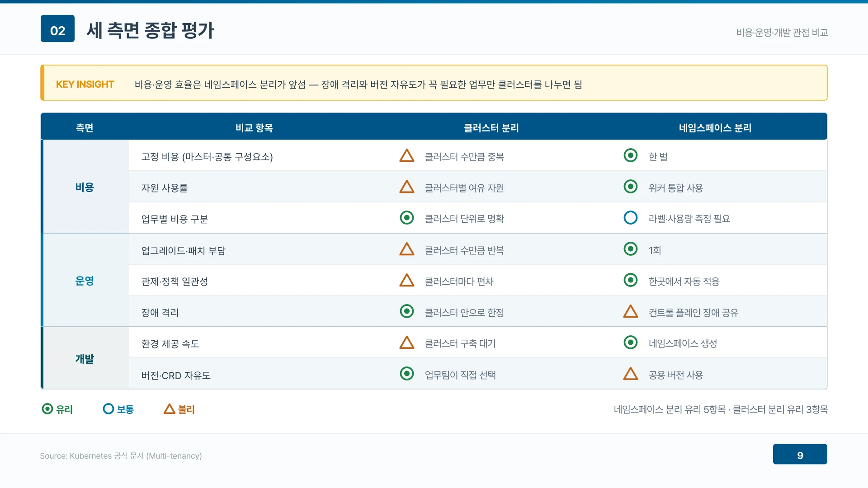Click the row label 업그레이드·패치 부담
This screenshot has width=868, height=488.
184,251
